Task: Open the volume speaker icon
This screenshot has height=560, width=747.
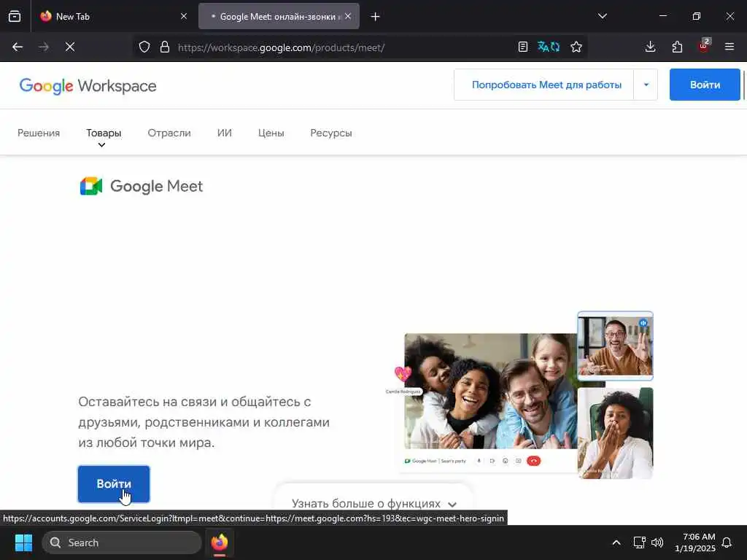Action: coord(657,542)
